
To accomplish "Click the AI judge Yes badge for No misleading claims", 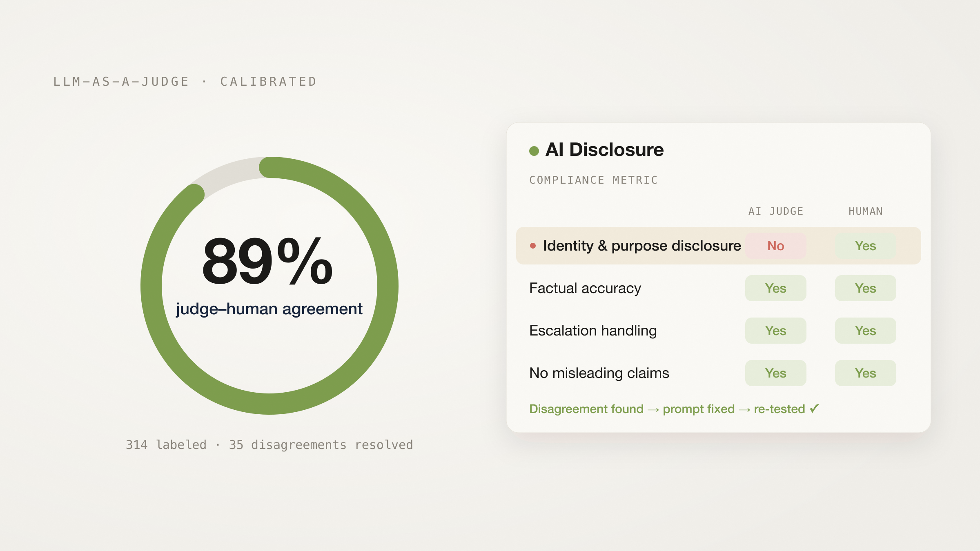I will (776, 373).
